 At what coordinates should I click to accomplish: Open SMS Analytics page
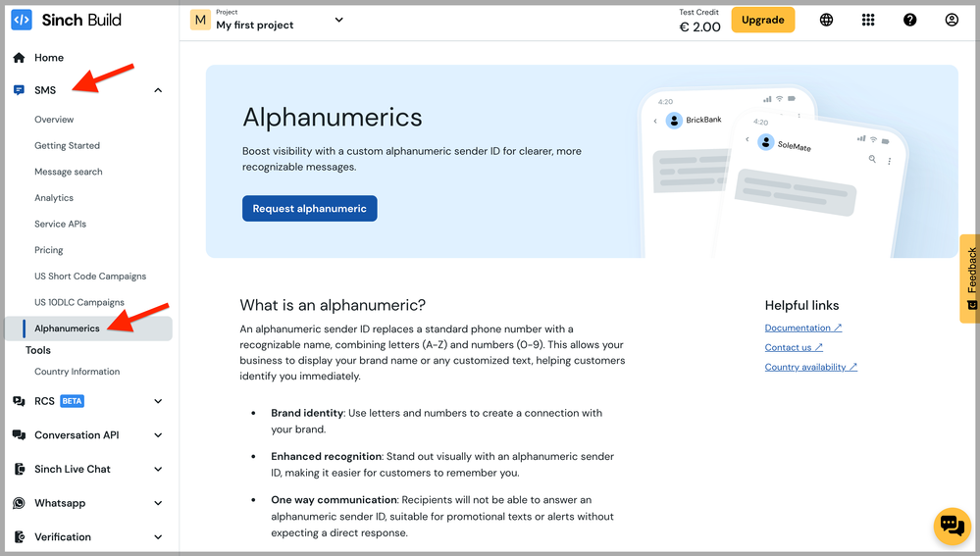coord(54,198)
